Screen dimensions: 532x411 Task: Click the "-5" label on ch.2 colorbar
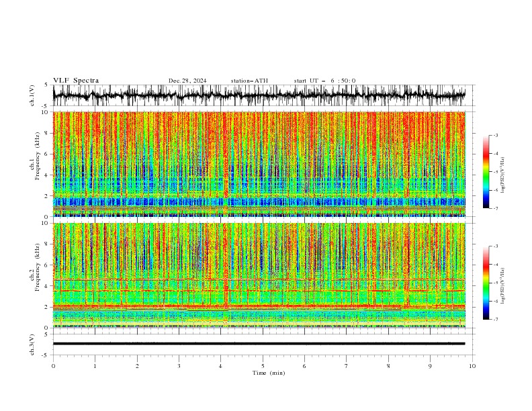point(495,283)
